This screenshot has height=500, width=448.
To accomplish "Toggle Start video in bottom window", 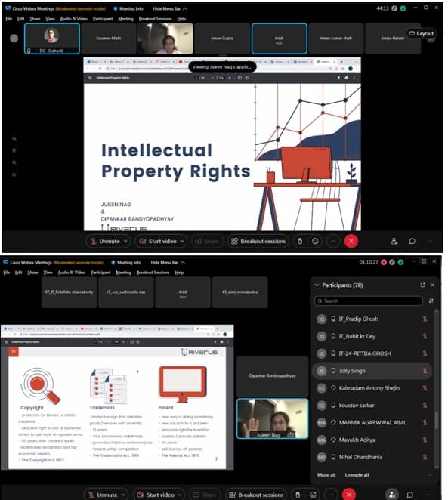I will click(x=156, y=495).
